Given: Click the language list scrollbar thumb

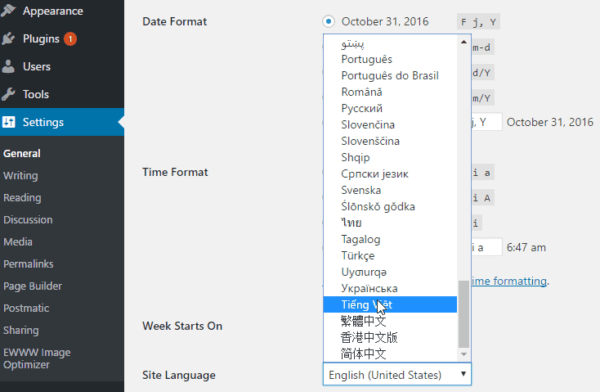Looking at the screenshot, I should [x=464, y=314].
